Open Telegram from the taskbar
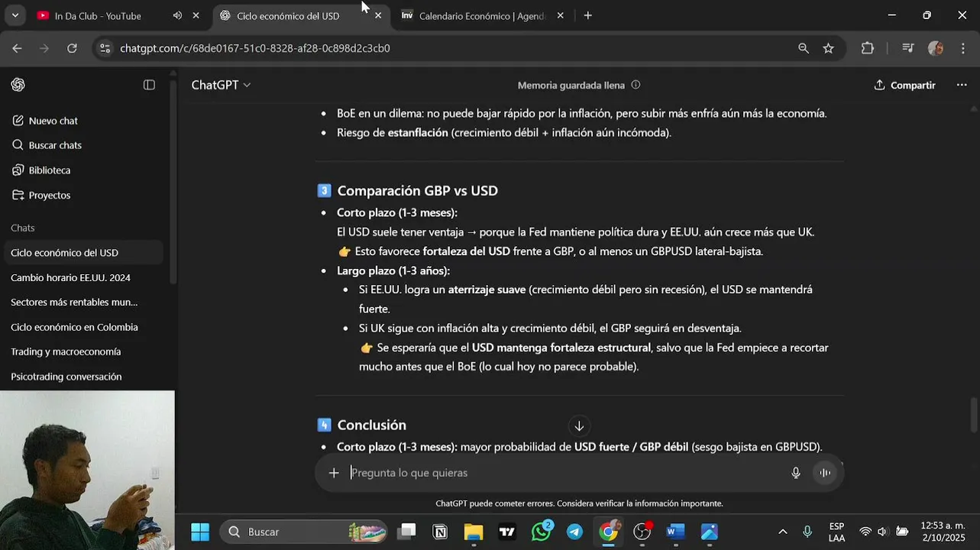The image size is (980, 550). 574,532
